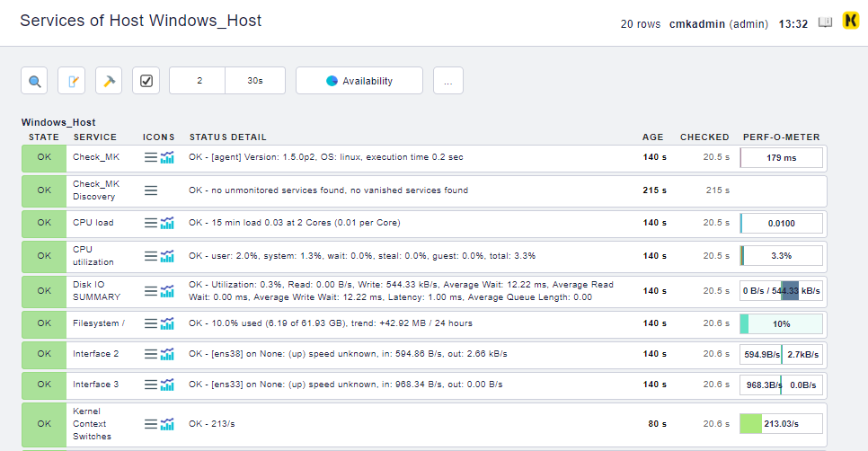Screen dimensions: 868x451
Task: Open the edit view pencil icon
Action: point(72,81)
